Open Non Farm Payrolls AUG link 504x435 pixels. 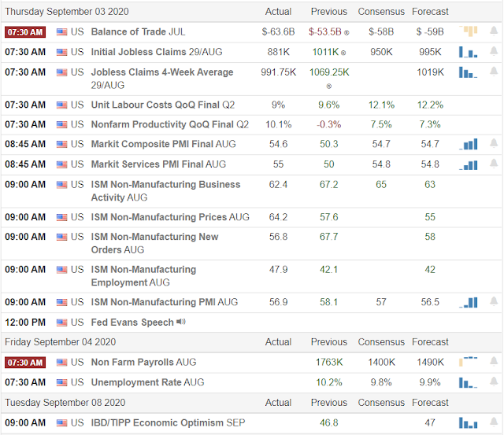(x=143, y=363)
